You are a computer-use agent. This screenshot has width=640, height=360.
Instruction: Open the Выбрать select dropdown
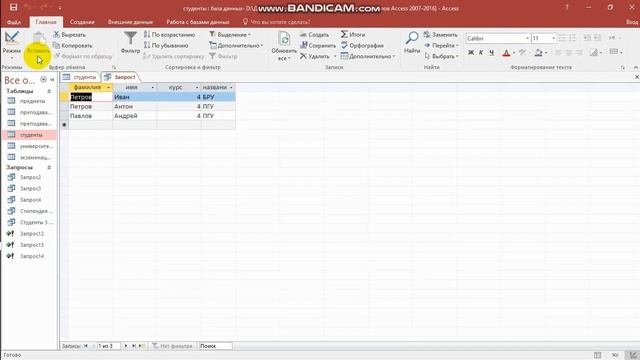tap(442, 56)
